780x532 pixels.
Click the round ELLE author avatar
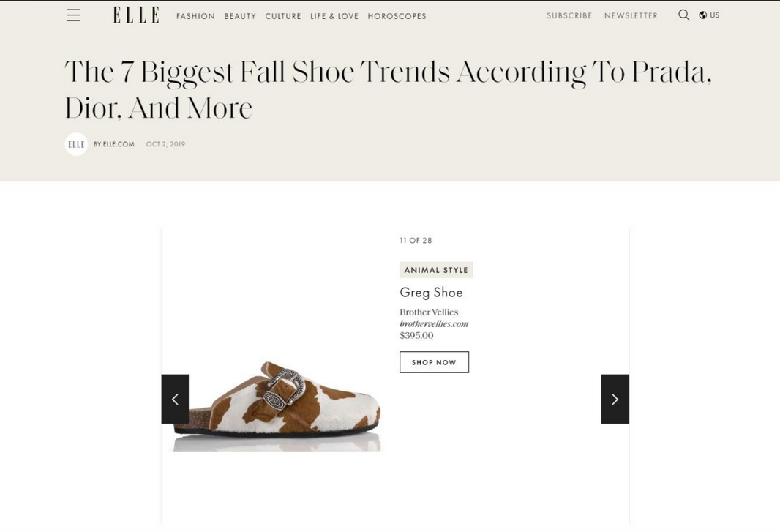coord(76,144)
